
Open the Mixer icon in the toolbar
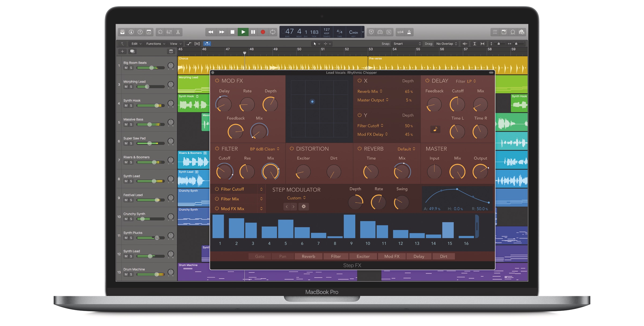tap(169, 32)
